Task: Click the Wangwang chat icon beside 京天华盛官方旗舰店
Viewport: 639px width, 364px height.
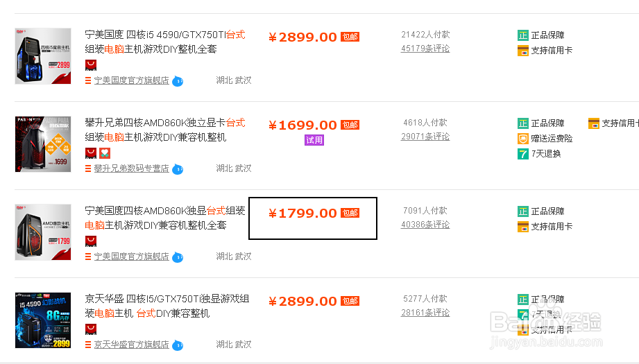Action: [178, 345]
